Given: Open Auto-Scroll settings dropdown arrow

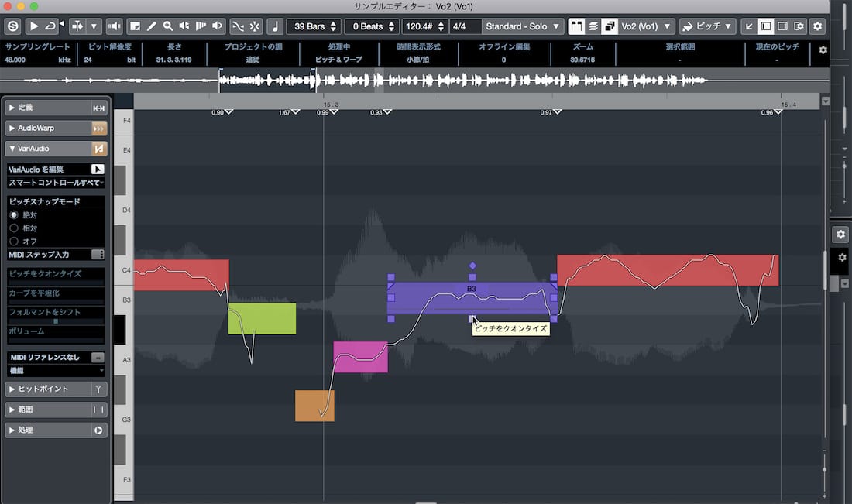Looking at the screenshot, I should (x=94, y=26).
